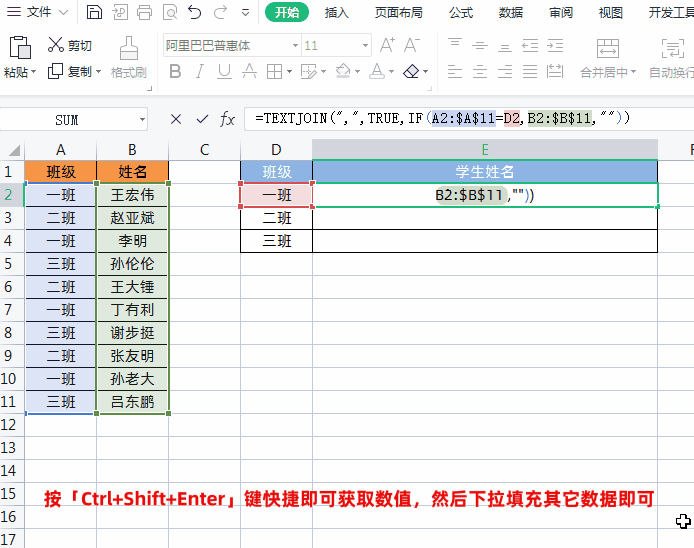The height and width of the screenshot is (548, 694).
Task: Toggle strikethrough formatting icon
Action: click(249, 71)
